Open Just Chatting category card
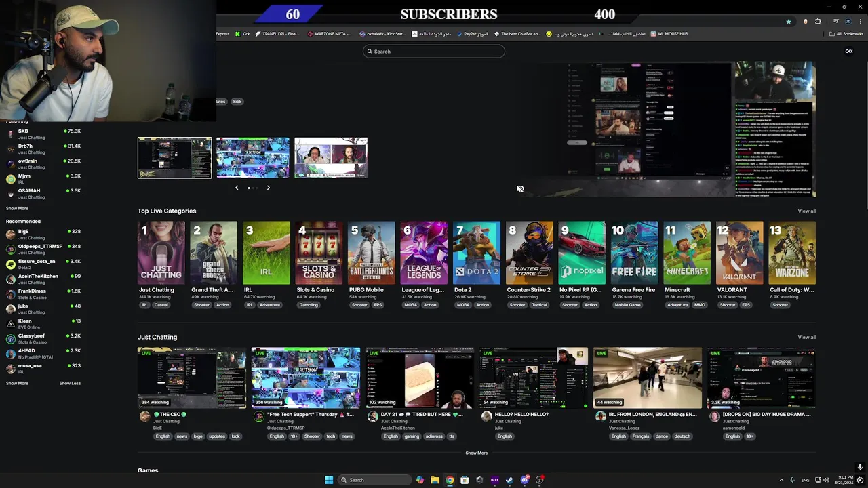The height and width of the screenshot is (488, 868). coord(161,253)
